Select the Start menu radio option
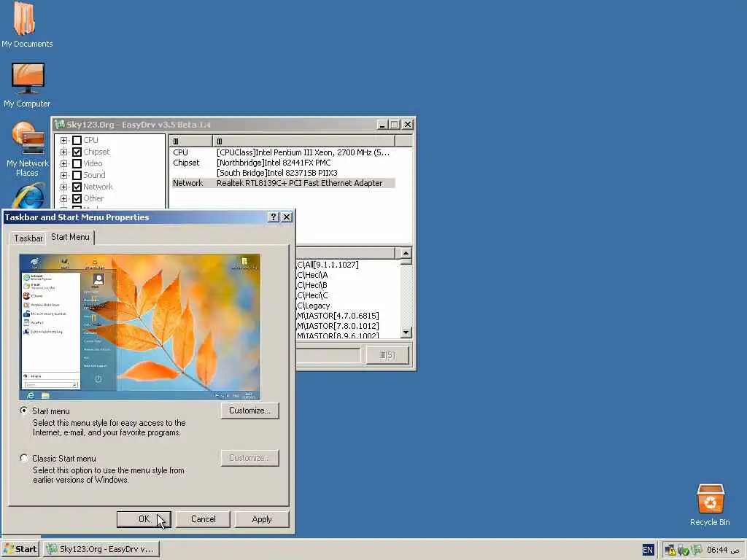747x560 pixels. point(24,411)
